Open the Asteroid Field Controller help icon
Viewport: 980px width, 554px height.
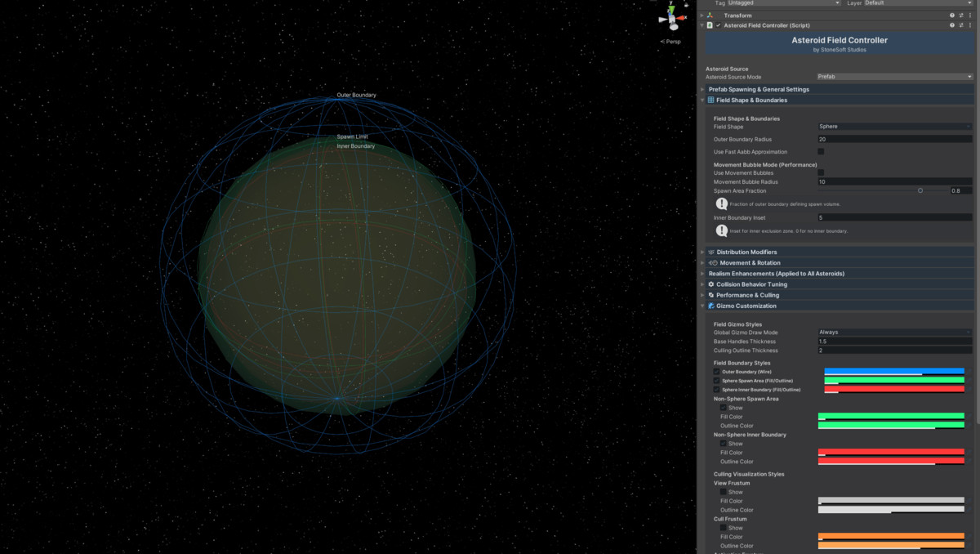[x=952, y=25]
